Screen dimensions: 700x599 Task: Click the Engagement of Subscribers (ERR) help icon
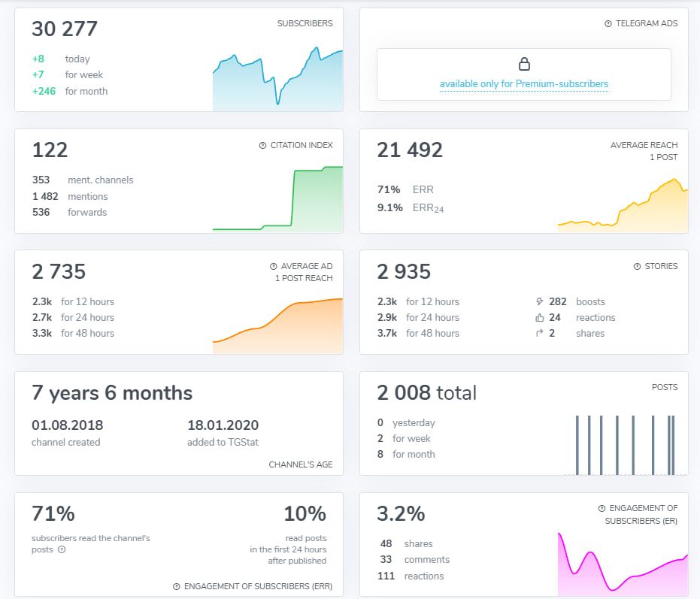point(176,587)
